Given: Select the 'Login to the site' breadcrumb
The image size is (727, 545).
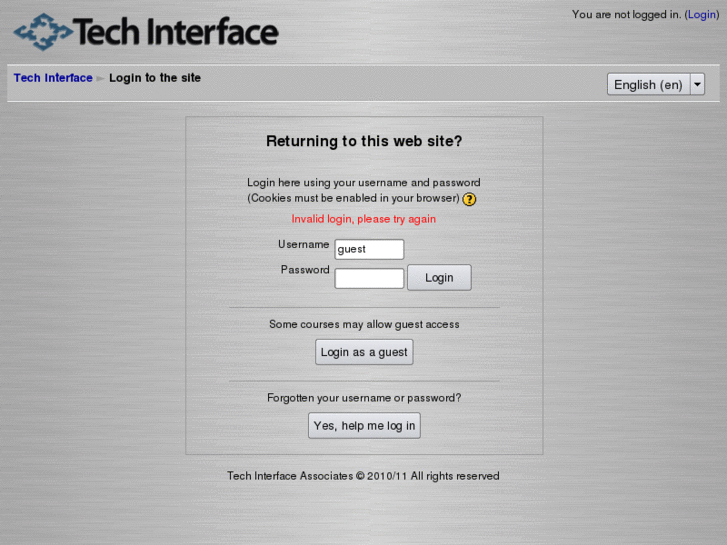Looking at the screenshot, I should click(x=155, y=78).
